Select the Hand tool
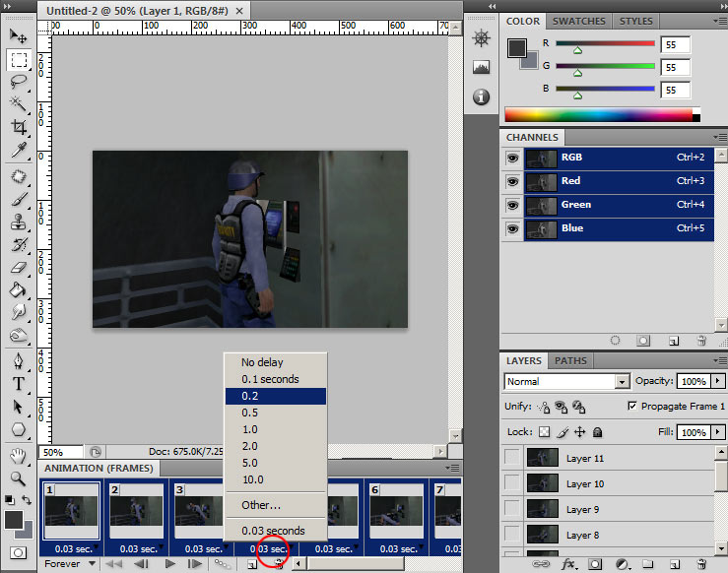The height and width of the screenshot is (573, 728). coord(19,456)
